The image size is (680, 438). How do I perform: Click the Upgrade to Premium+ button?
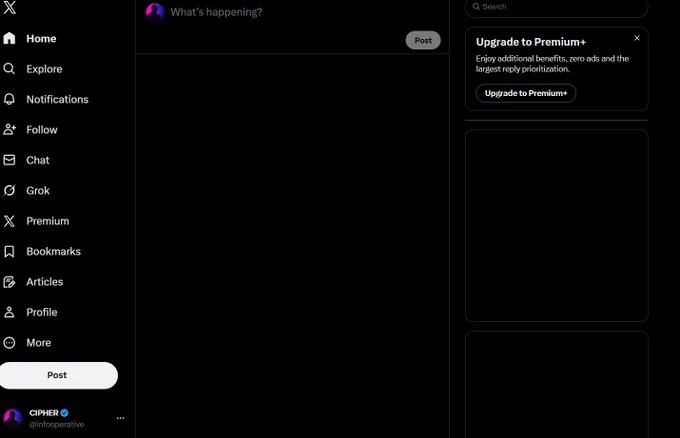526,93
